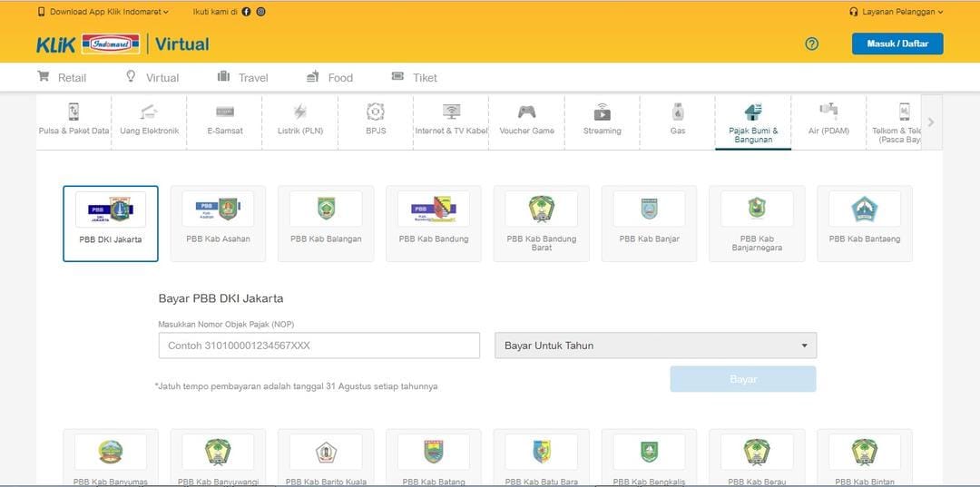980x487 pixels.
Task: Open the Bayar Untuk Tahun dropdown
Action: (x=656, y=346)
